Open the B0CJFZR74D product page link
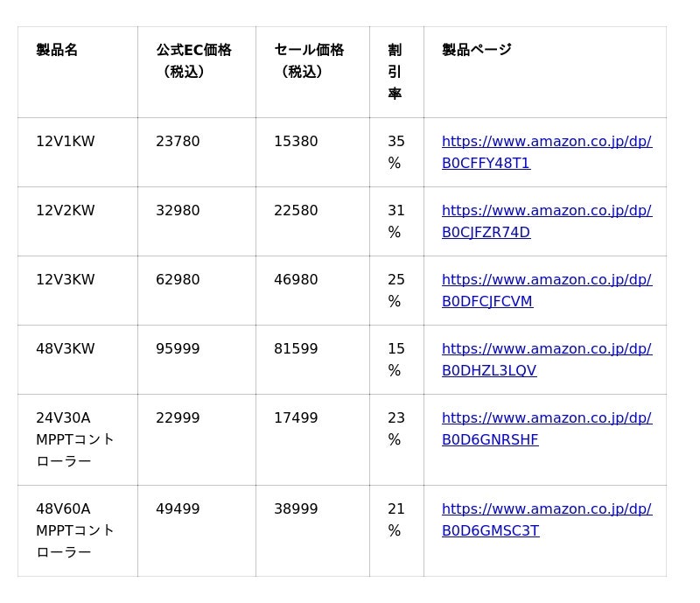Screen dimensions: 700x603 pyautogui.click(x=546, y=221)
